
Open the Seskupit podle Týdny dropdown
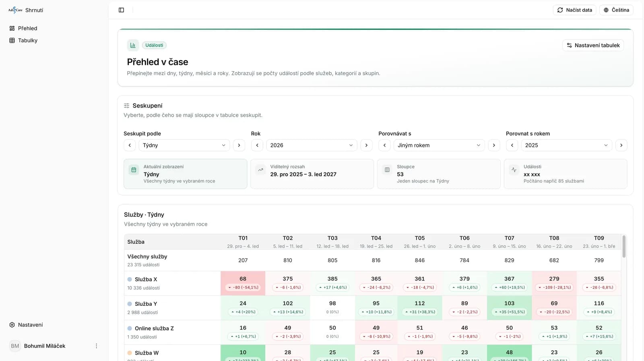pyautogui.click(x=184, y=145)
